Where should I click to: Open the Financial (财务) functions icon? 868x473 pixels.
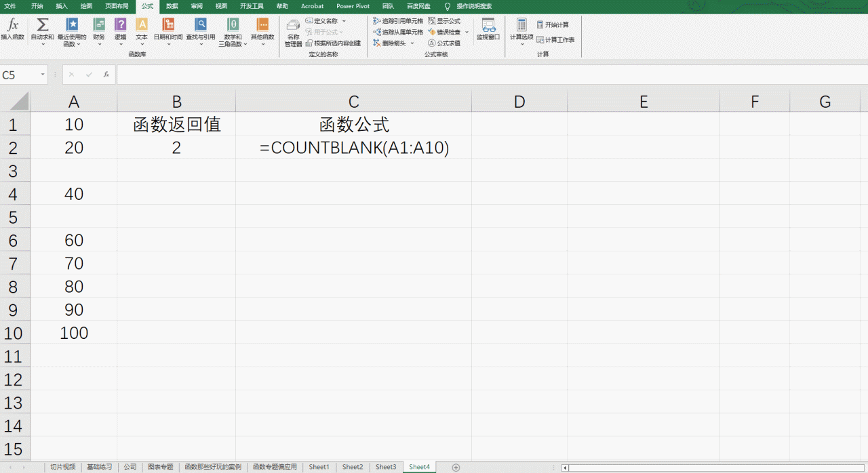99,25
